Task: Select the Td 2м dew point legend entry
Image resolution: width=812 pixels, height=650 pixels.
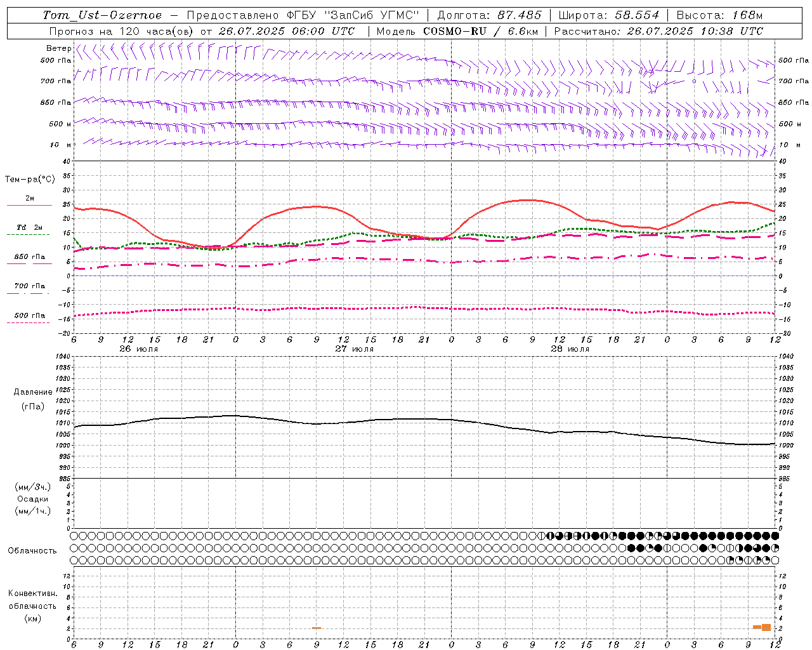Action: coord(29,227)
